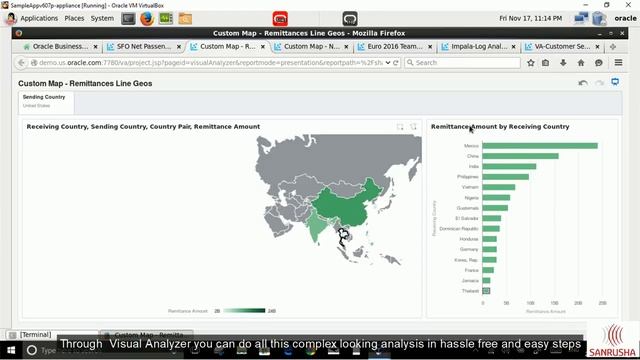The width and height of the screenshot is (640, 360).
Task: Open a new Firefox tab
Action: click(x=613, y=47)
